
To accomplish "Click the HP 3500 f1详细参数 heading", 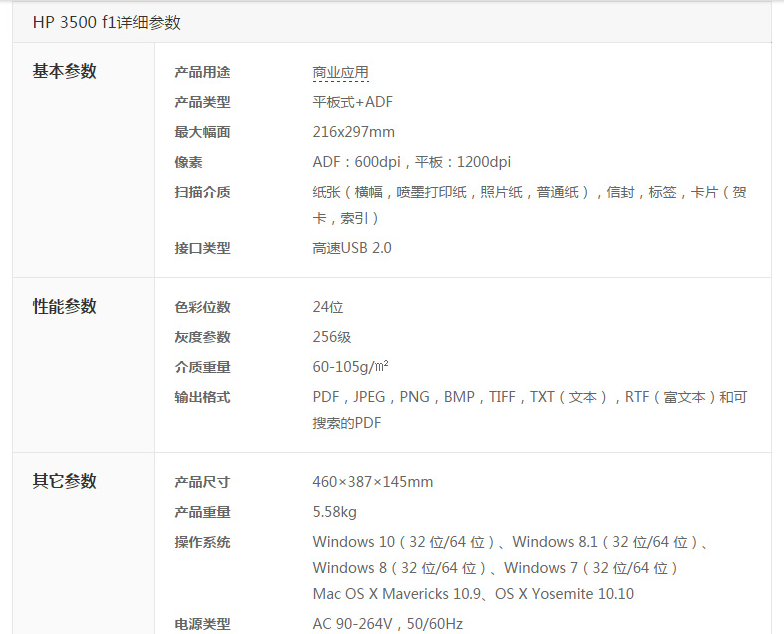I will click(x=106, y=22).
